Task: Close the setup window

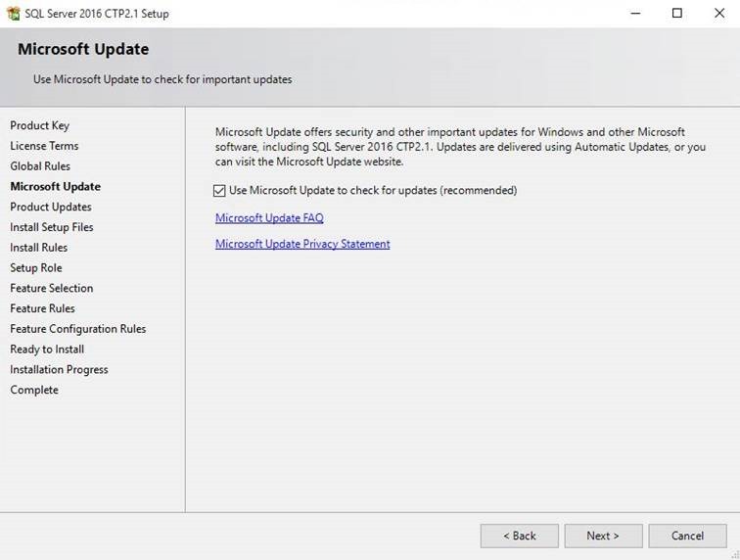Action: (x=719, y=14)
